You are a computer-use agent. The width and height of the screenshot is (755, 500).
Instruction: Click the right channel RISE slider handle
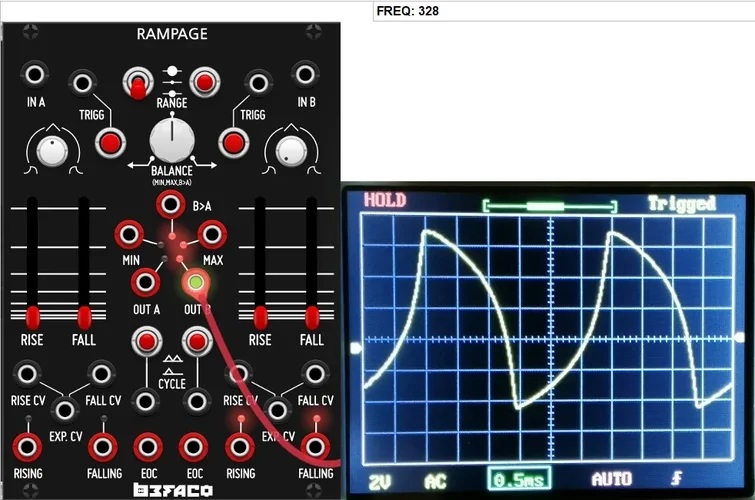pos(260,317)
